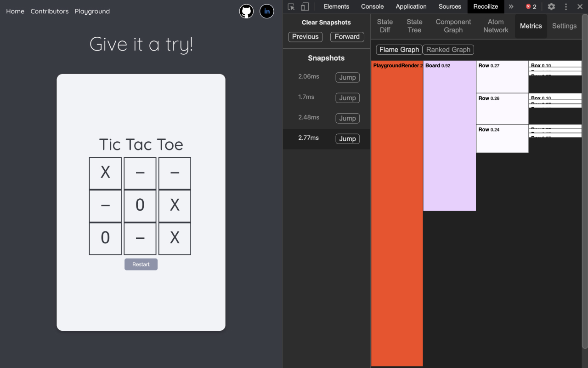The height and width of the screenshot is (368, 588).
Task: Show the Flame Graph view
Action: (399, 50)
